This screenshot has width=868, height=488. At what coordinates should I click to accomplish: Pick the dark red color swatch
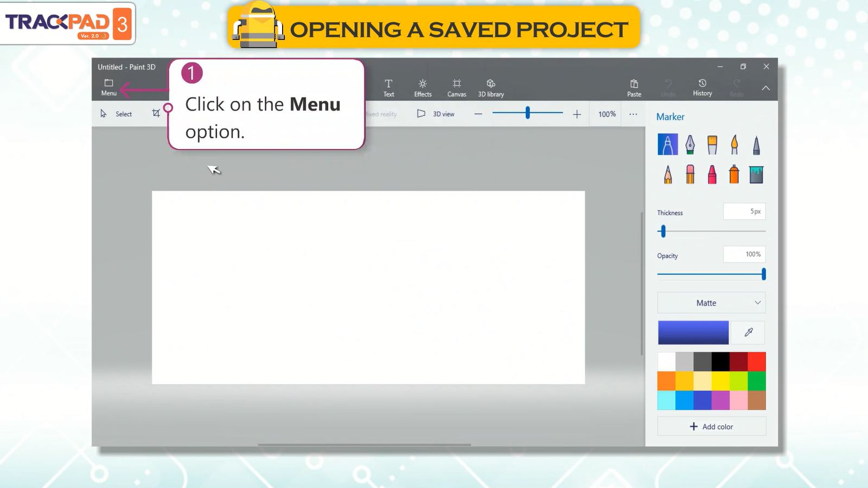pos(738,361)
